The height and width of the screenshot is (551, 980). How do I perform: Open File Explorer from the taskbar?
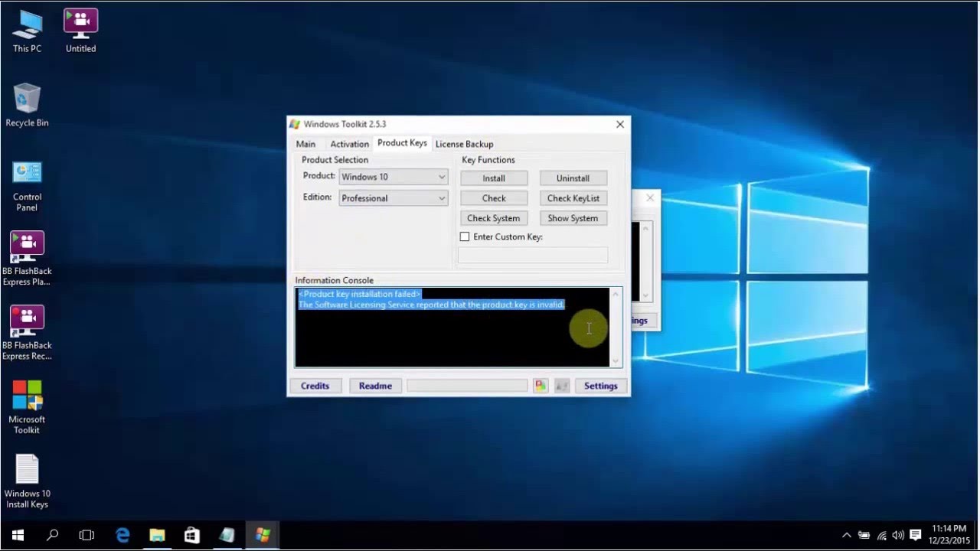[157, 536]
